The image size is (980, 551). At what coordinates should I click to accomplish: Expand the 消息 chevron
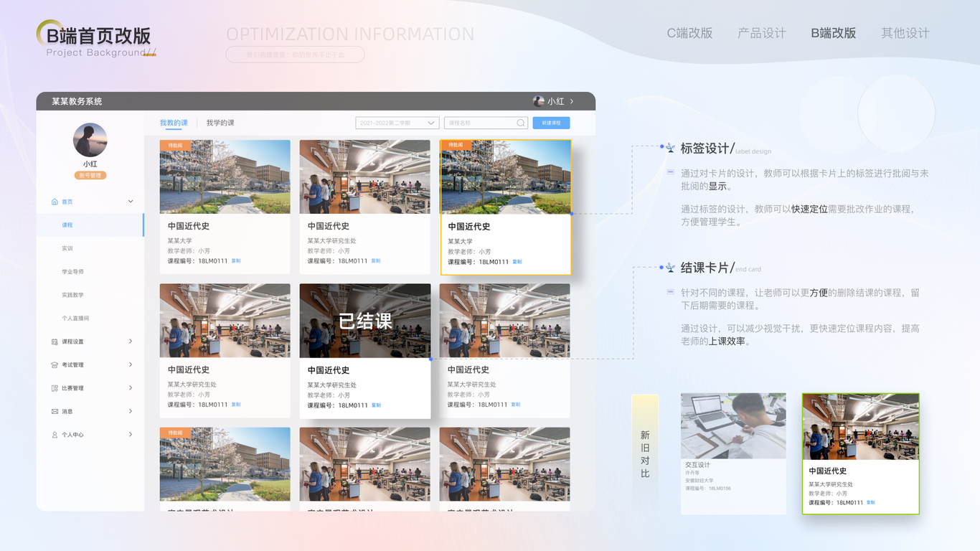(x=131, y=411)
